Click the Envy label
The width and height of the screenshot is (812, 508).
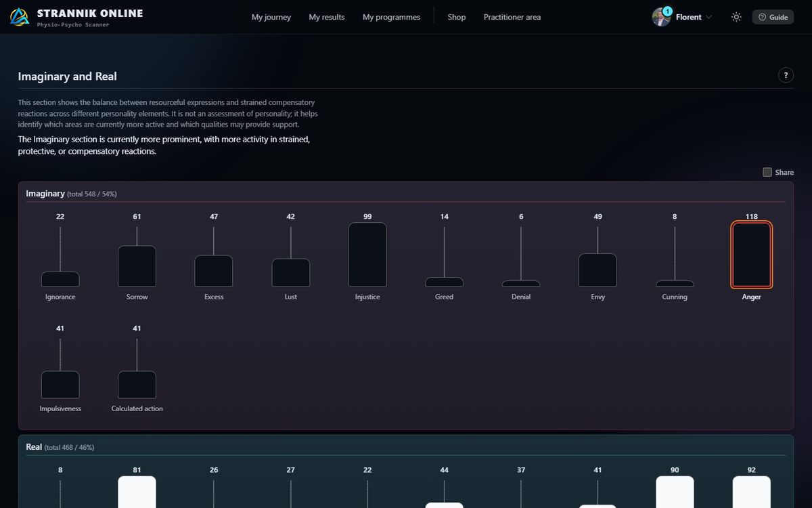click(x=597, y=297)
